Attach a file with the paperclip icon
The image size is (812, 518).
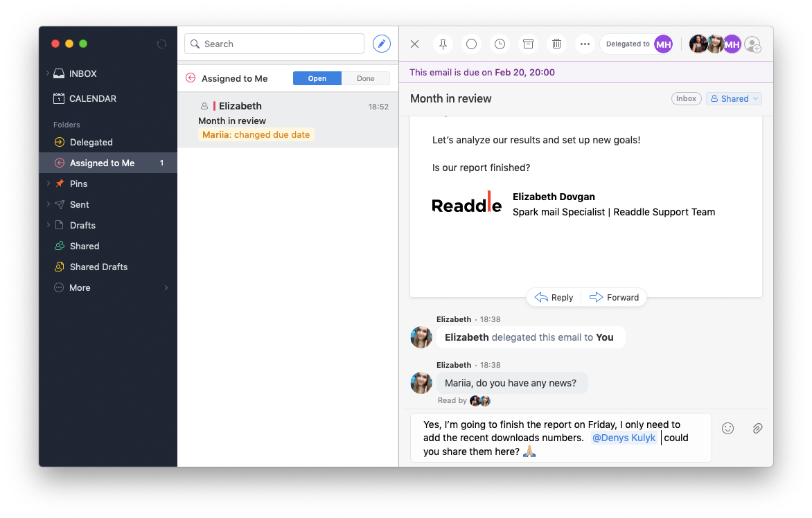click(757, 429)
